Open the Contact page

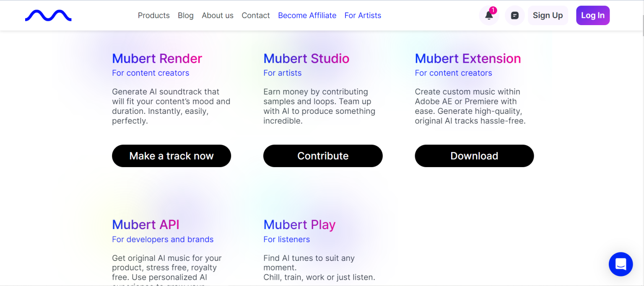[255, 15]
